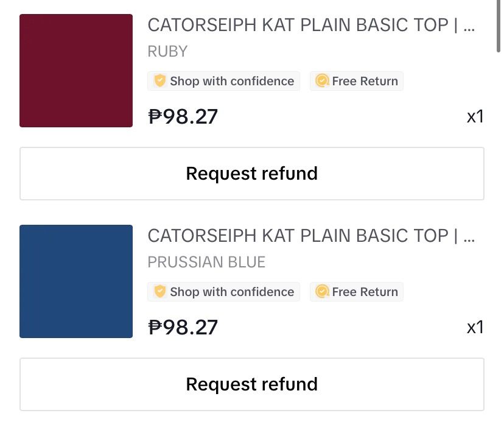504x427 pixels.
Task: Select the 'Free Return' badge on Ruby item
Action: click(x=357, y=80)
